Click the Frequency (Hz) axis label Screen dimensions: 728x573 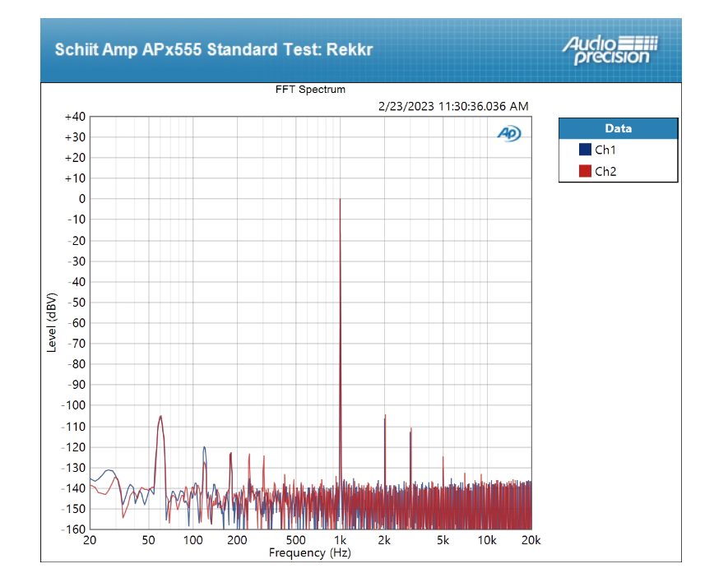309,552
